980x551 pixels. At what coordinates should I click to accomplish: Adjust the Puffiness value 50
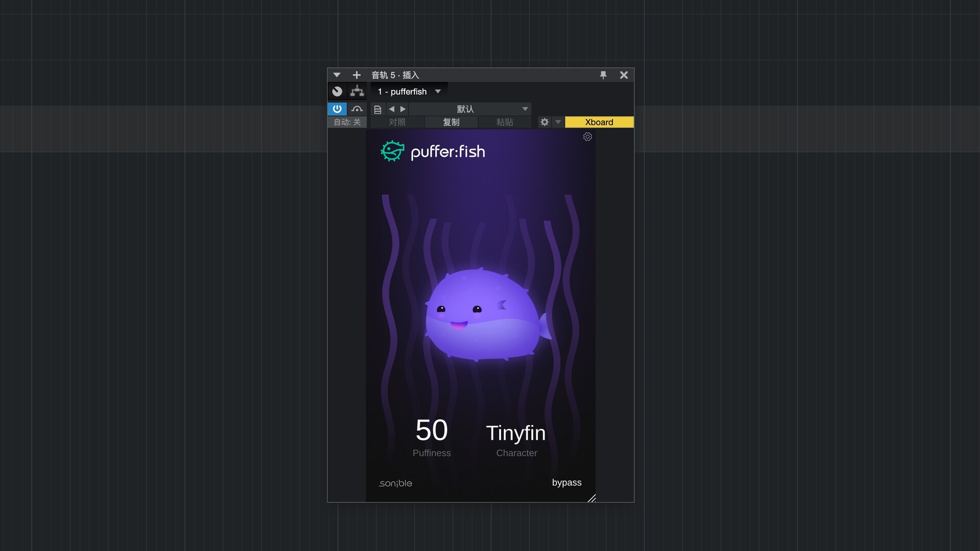point(431,430)
